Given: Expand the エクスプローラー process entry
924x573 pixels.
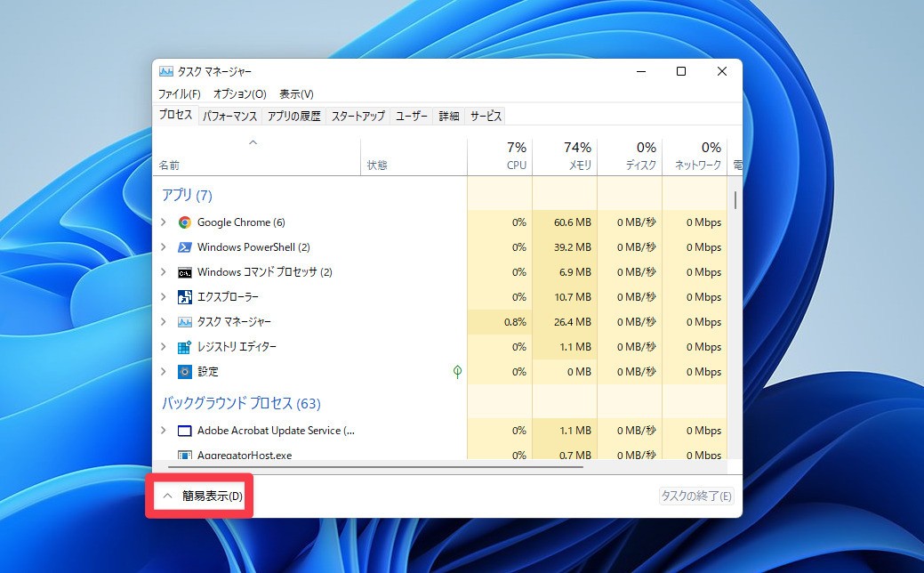Looking at the screenshot, I should coord(164,296).
